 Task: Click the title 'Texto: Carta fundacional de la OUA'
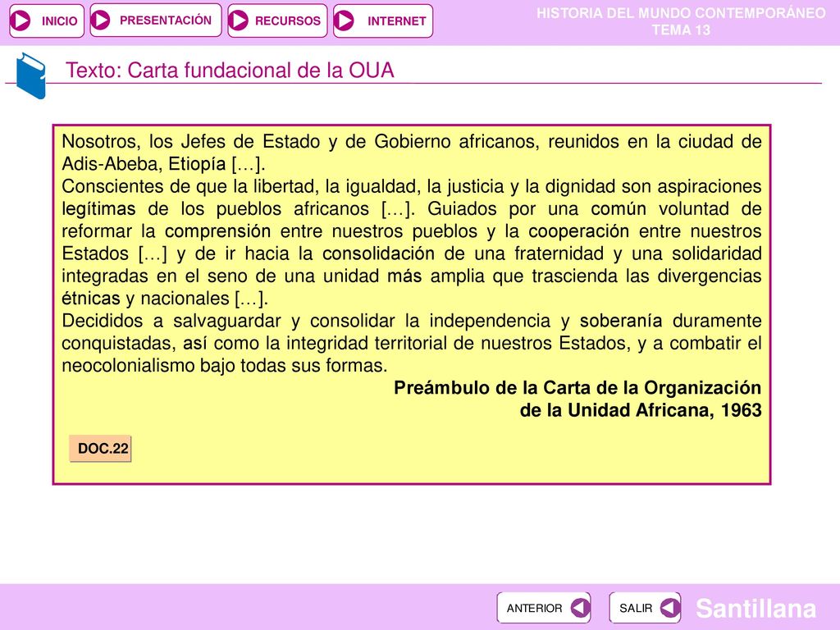(230, 71)
